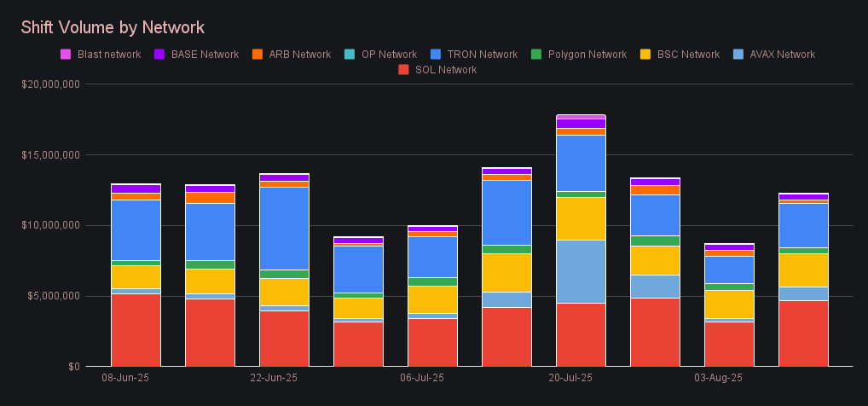Click the BASE Network purple legend swatch

pyautogui.click(x=159, y=55)
